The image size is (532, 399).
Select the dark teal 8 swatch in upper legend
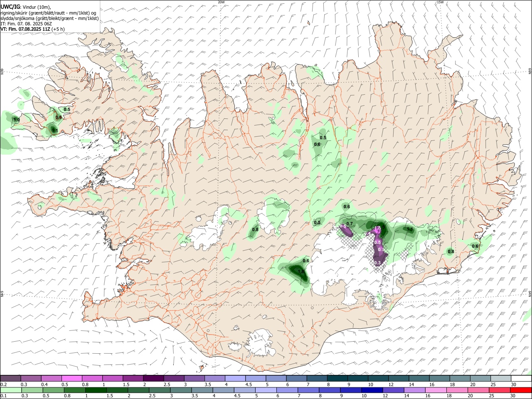pyautogui.click(x=337, y=378)
